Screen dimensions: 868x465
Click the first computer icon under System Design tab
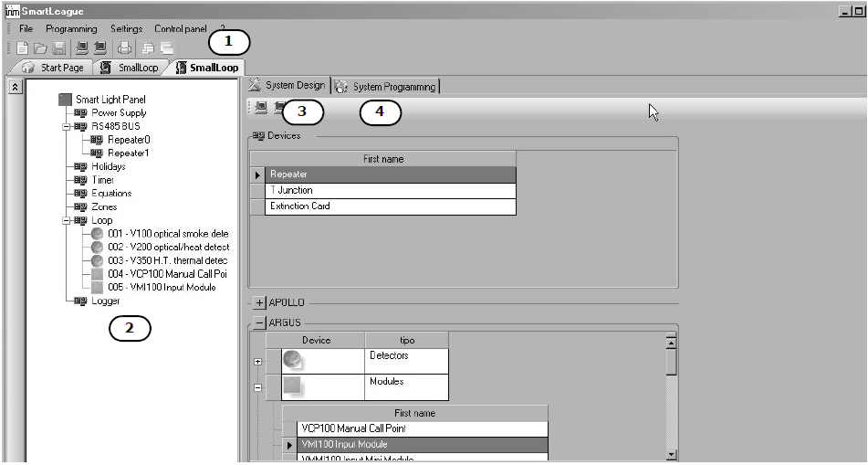tap(261, 108)
